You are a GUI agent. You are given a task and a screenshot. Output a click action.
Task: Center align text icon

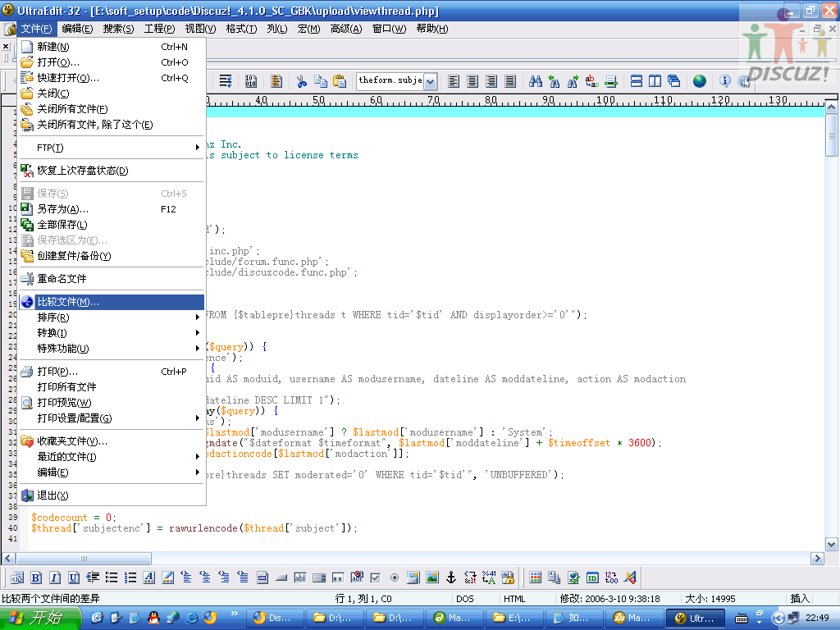pyautogui.click(x=472, y=81)
